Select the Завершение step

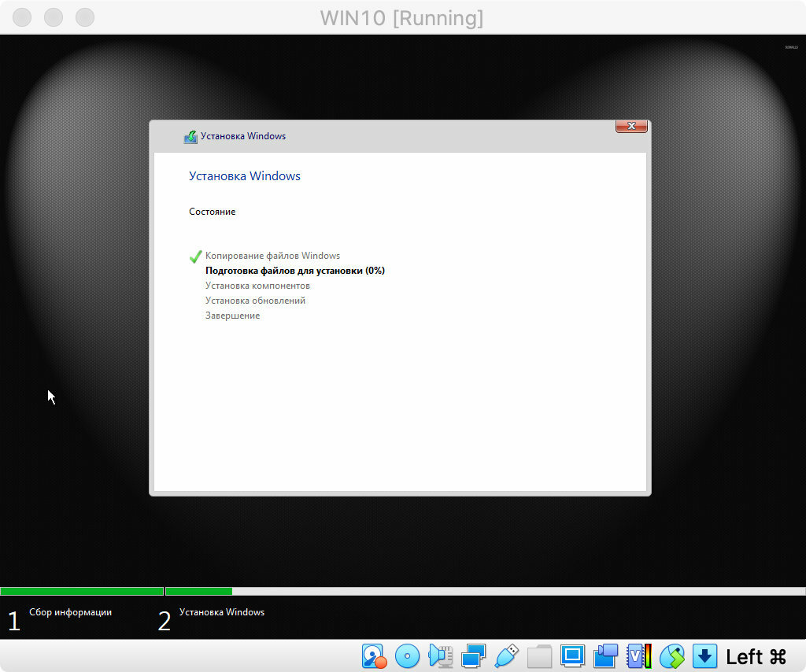coord(233,315)
